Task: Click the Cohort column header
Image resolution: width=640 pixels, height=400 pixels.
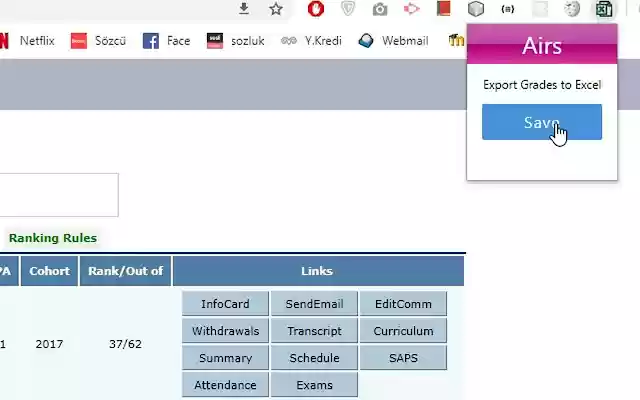Action: tap(49, 271)
